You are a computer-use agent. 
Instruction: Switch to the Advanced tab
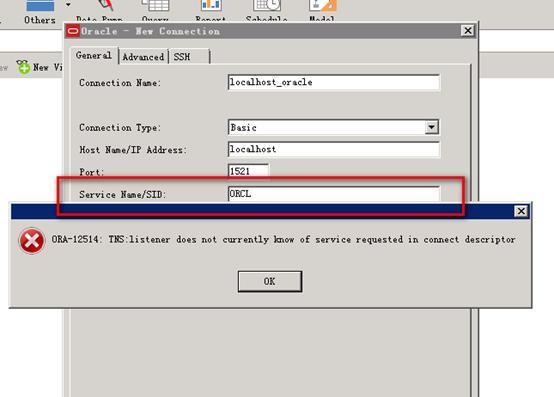(143, 57)
